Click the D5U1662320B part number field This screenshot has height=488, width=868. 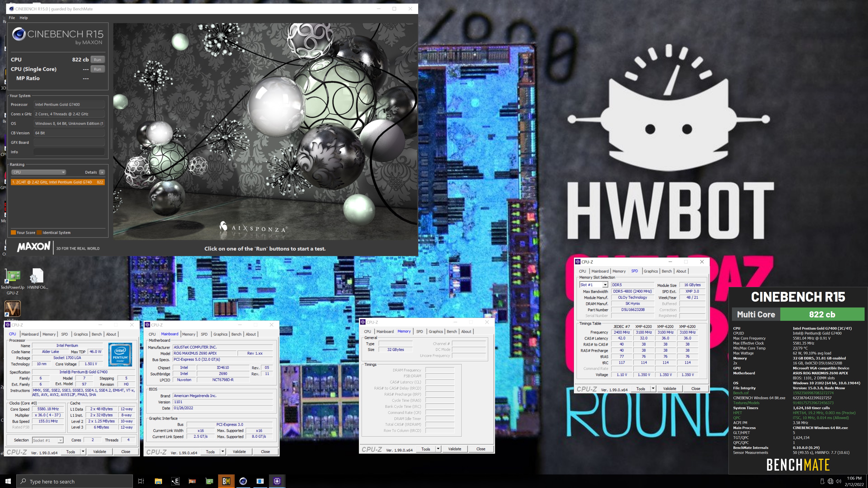pyautogui.click(x=632, y=310)
